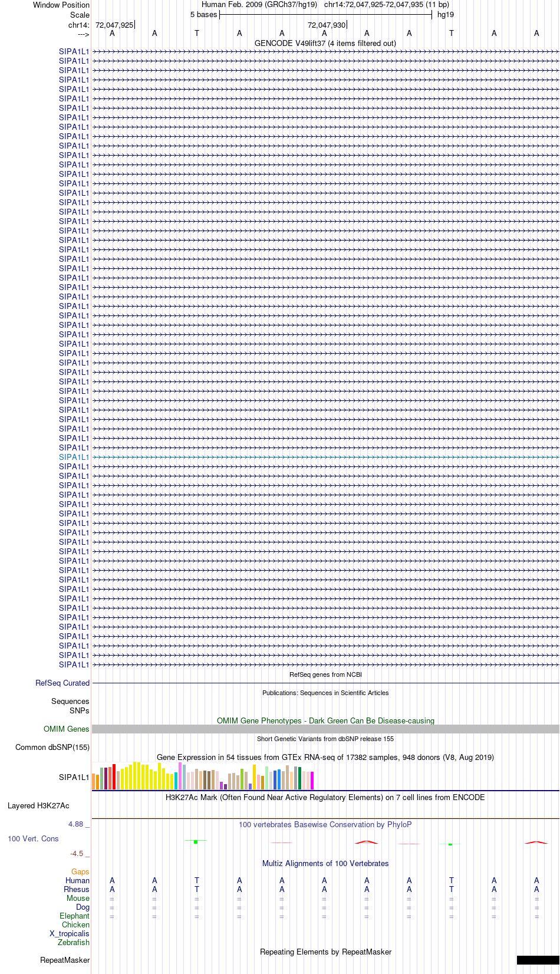Click Multiz Alignments of 100 Vertebrates title
This screenshot has width=560, height=974.
coord(325,863)
